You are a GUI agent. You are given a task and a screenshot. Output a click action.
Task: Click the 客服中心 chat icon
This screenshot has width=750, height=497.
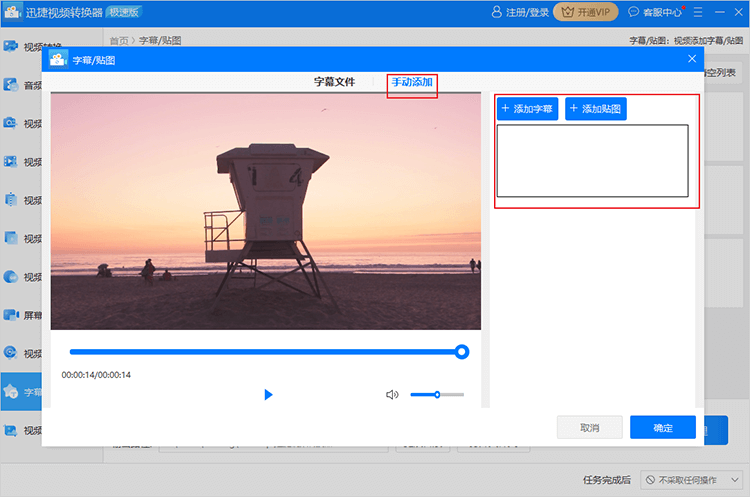click(x=634, y=12)
